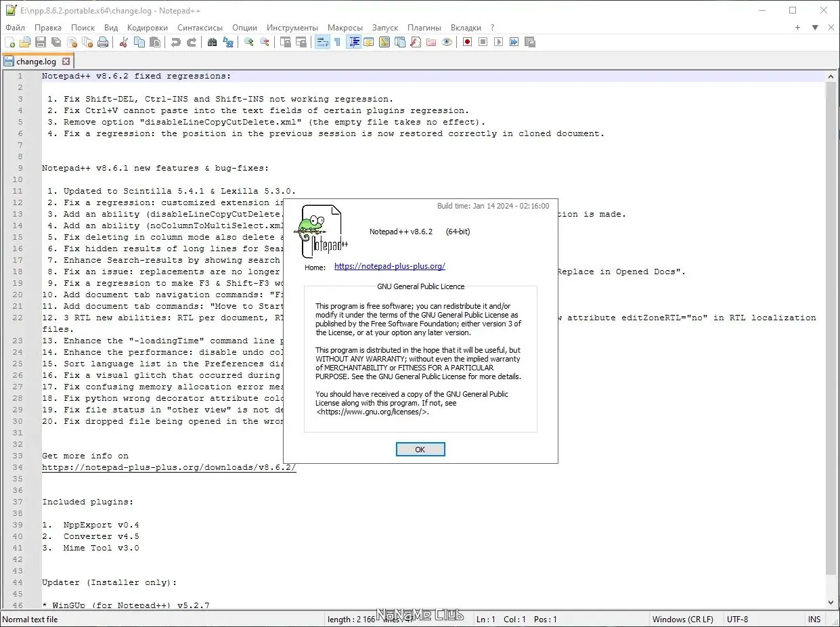Toggle INS mode in status bar
Image resolution: width=840 pixels, height=627 pixels.
click(814, 620)
